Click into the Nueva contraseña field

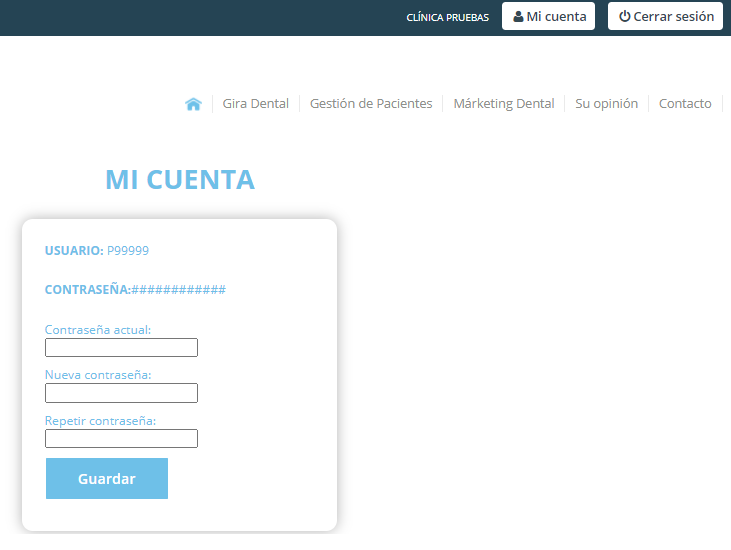point(121,393)
